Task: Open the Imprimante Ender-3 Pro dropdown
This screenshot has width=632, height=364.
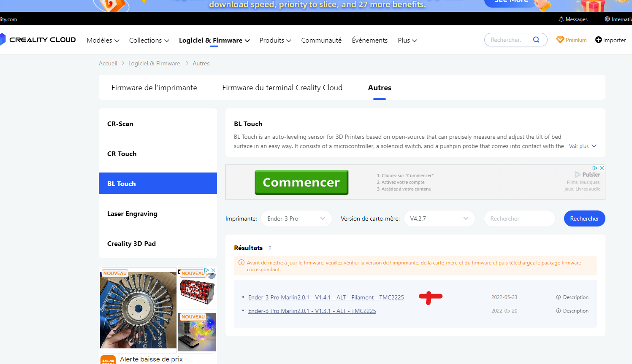Action: 296,218
